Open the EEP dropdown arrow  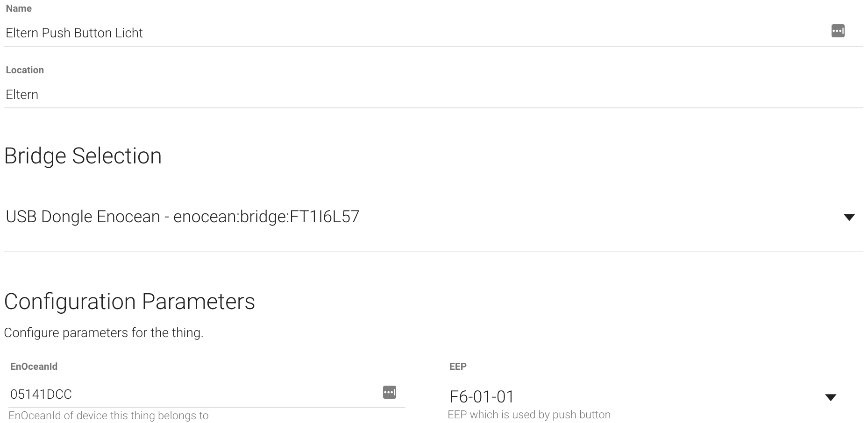830,397
